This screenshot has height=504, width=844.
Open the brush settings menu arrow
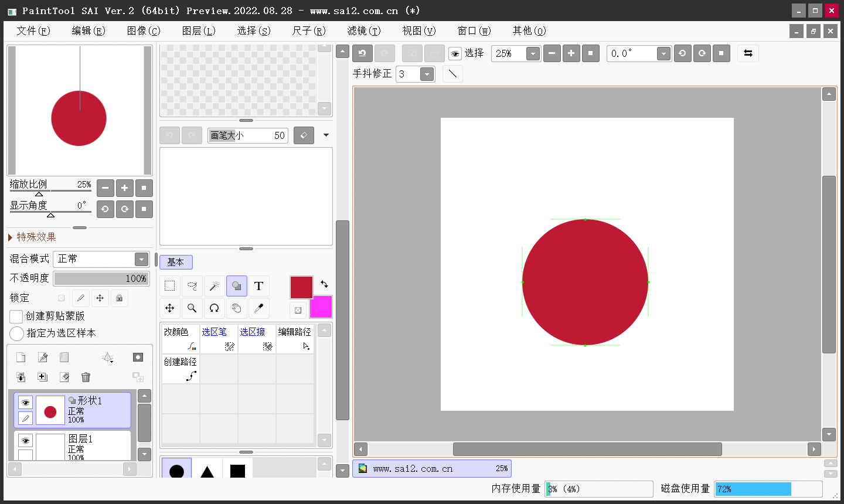[326, 135]
